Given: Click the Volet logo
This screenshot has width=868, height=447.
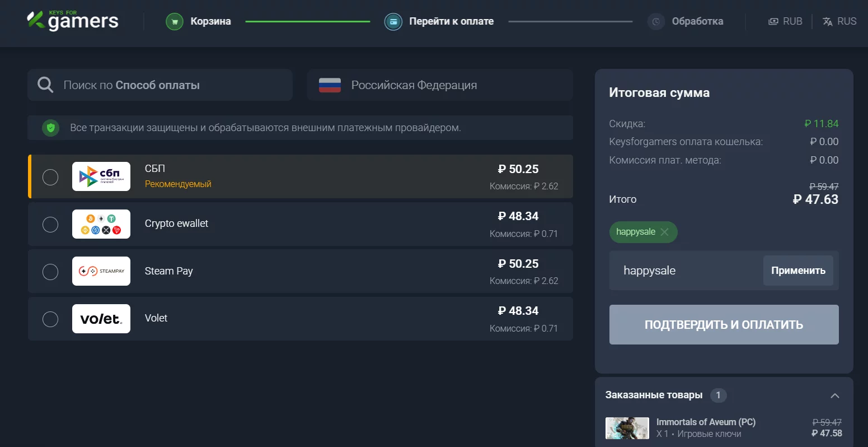Looking at the screenshot, I should (101, 319).
